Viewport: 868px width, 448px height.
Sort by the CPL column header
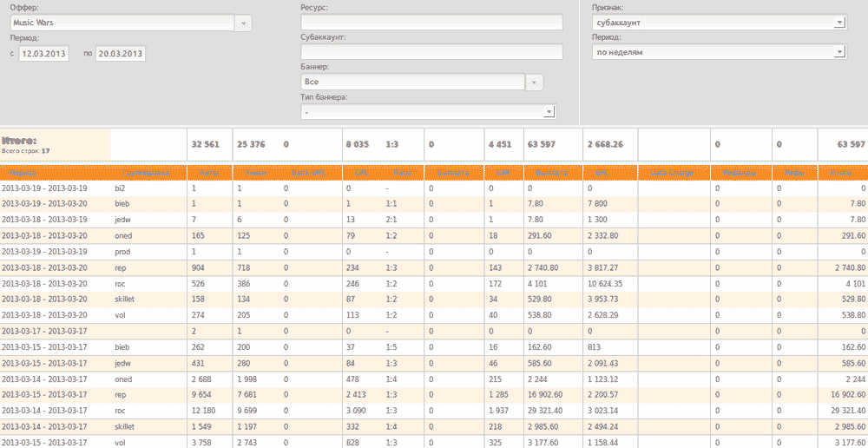tap(363, 173)
